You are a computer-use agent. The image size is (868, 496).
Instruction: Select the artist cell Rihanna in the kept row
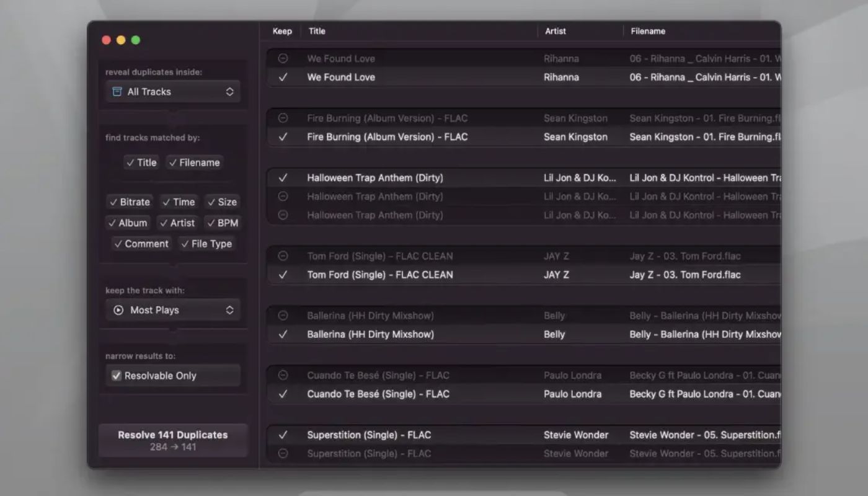(x=561, y=77)
